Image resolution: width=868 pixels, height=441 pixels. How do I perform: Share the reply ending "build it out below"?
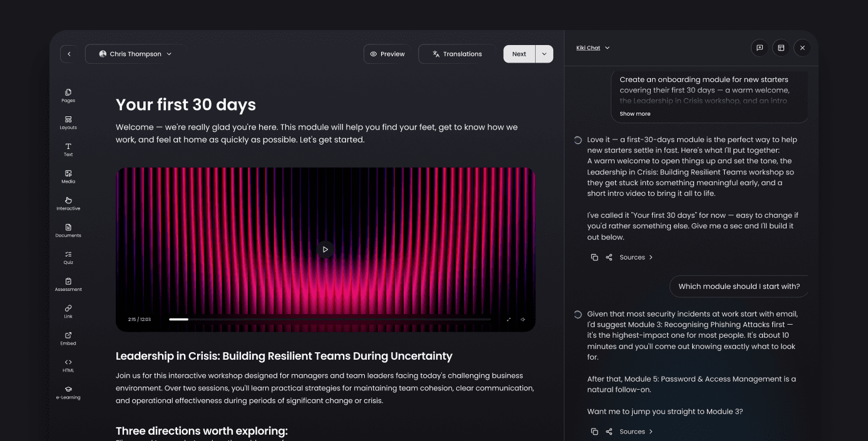point(609,257)
